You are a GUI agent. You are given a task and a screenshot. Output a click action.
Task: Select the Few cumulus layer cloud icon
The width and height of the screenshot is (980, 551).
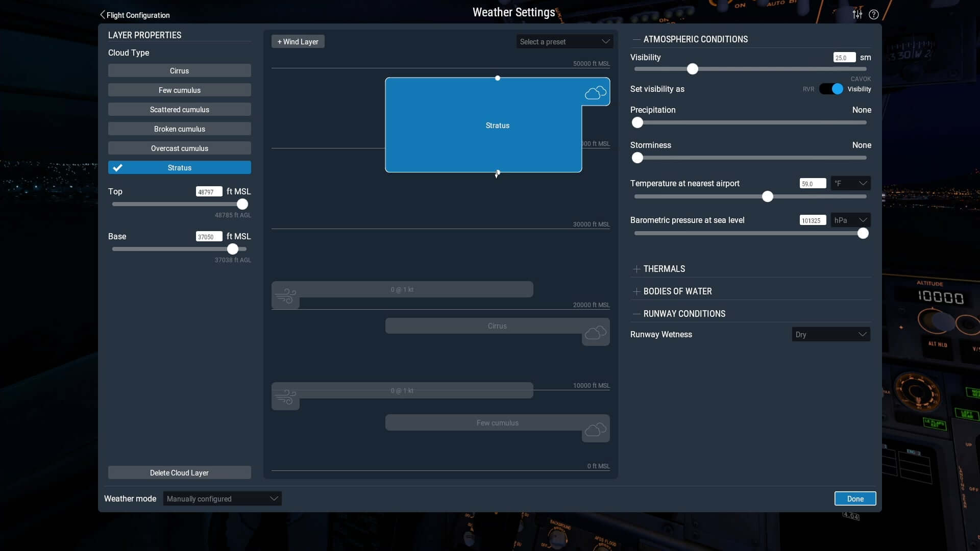[595, 430]
